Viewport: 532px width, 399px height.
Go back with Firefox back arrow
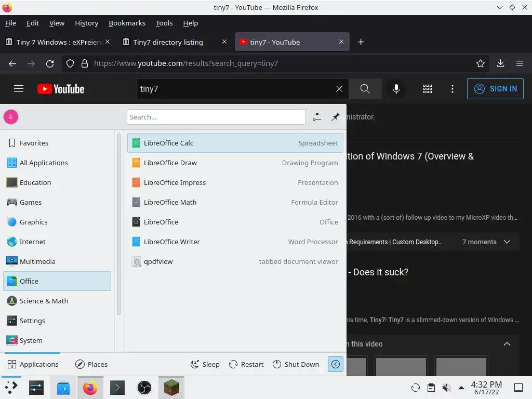point(12,63)
